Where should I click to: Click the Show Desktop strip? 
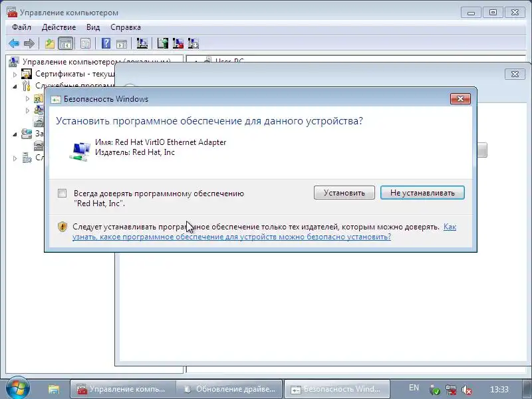[527, 389]
